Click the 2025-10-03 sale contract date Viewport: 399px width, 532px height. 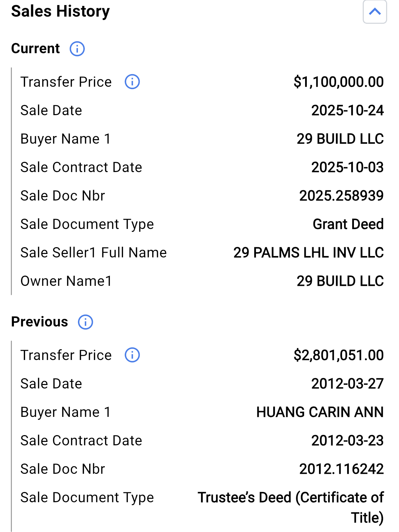(x=347, y=167)
